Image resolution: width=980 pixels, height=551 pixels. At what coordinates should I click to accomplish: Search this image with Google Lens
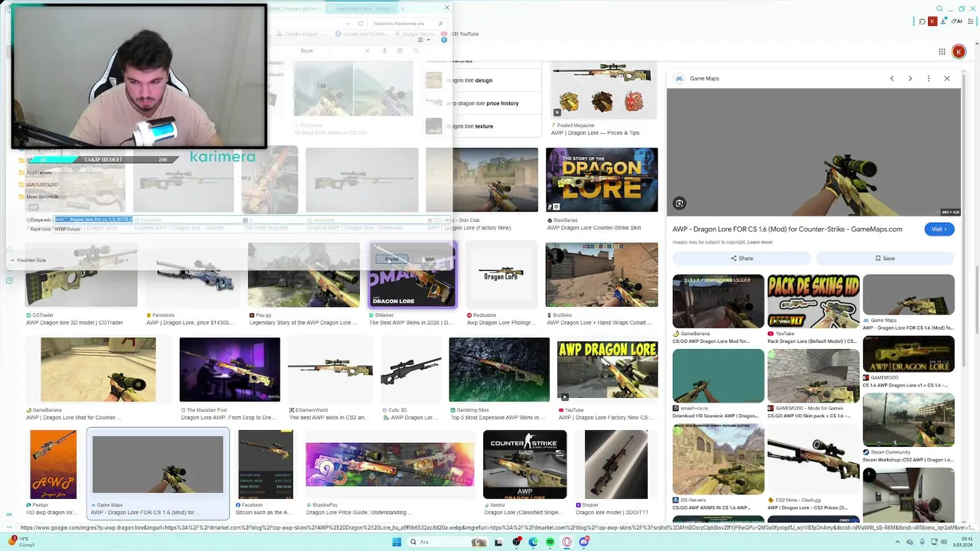(x=679, y=203)
